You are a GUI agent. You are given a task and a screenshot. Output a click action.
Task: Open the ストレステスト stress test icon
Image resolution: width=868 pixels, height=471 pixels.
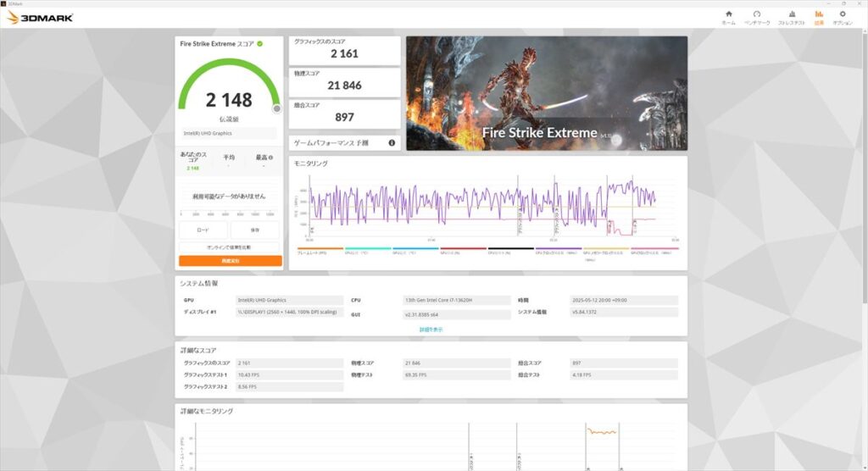point(792,18)
